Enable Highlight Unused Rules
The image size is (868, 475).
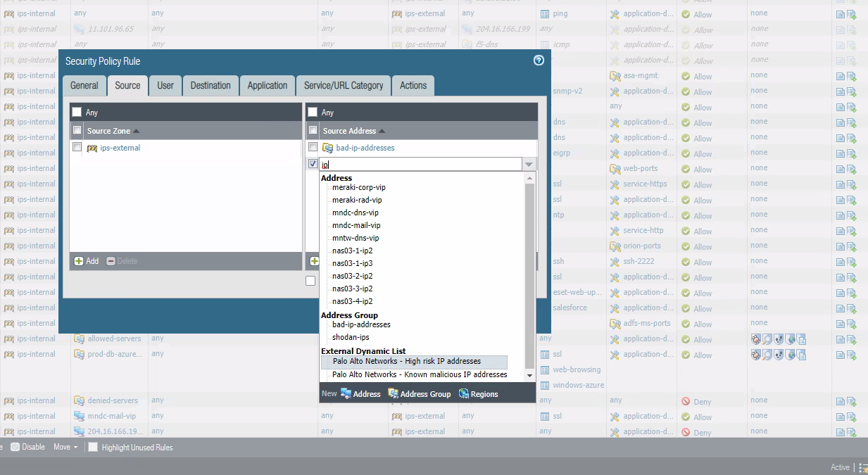coord(92,446)
